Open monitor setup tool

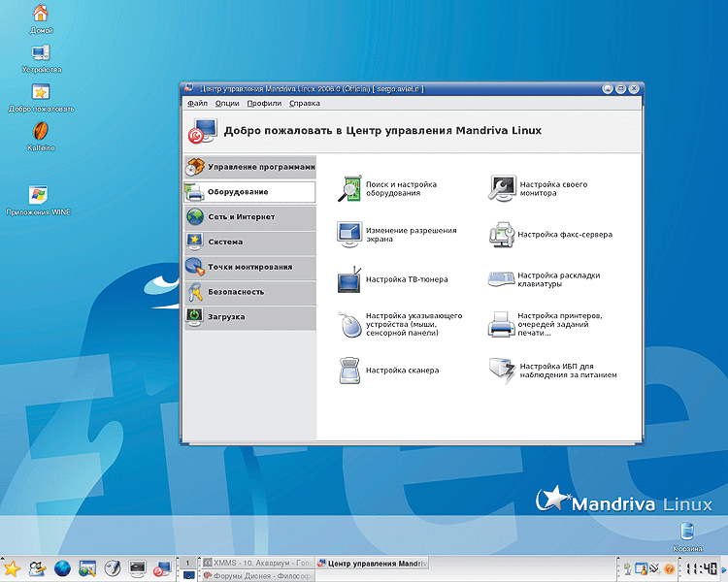(538, 188)
